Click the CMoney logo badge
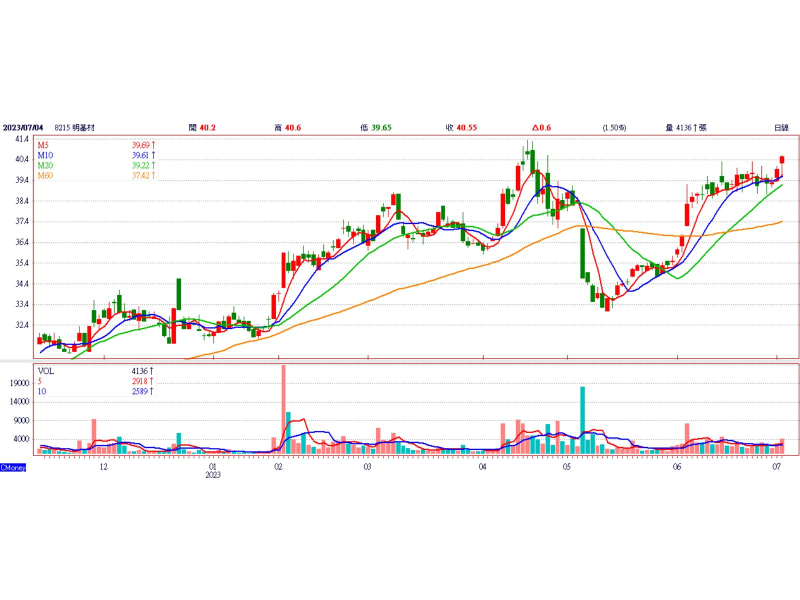 tap(13, 467)
